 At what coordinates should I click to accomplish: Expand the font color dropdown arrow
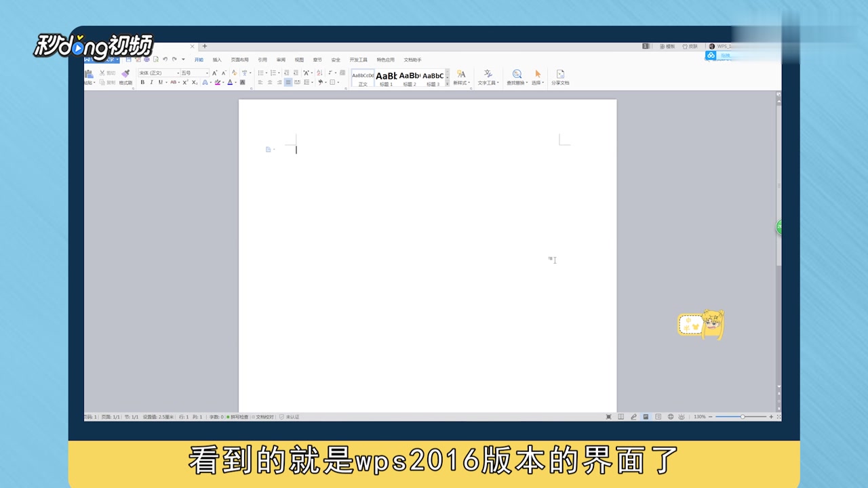(x=235, y=83)
